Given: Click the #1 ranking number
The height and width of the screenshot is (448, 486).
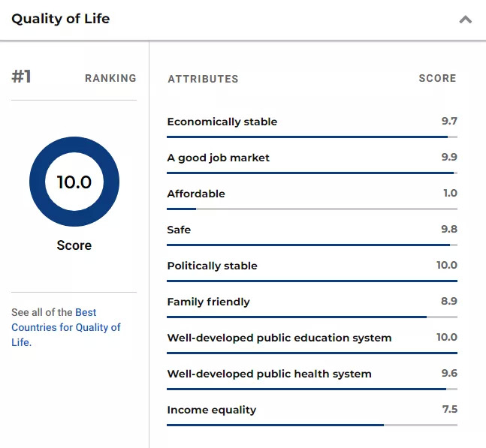Looking at the screenshot, I should pos(22,77).
